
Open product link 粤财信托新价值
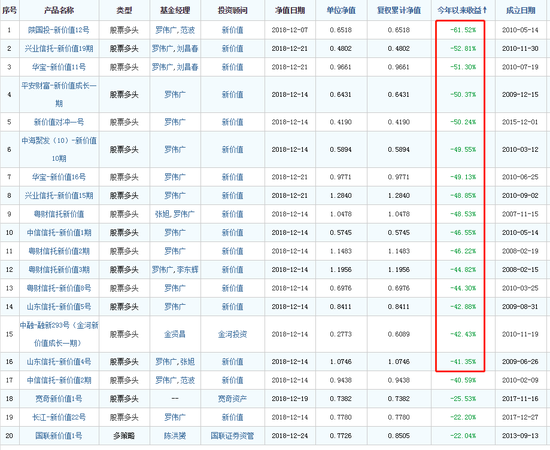(59, 214)
